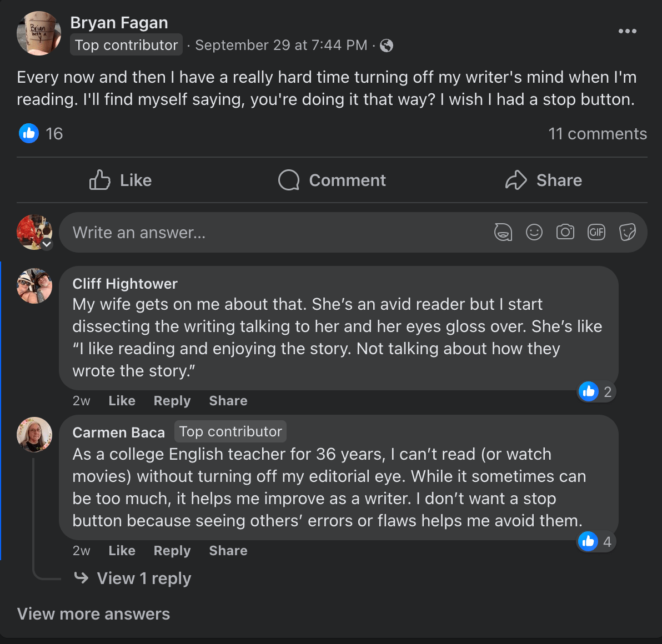
Task: Open the post options three-dot menu
Action: (x=627, y=31)
